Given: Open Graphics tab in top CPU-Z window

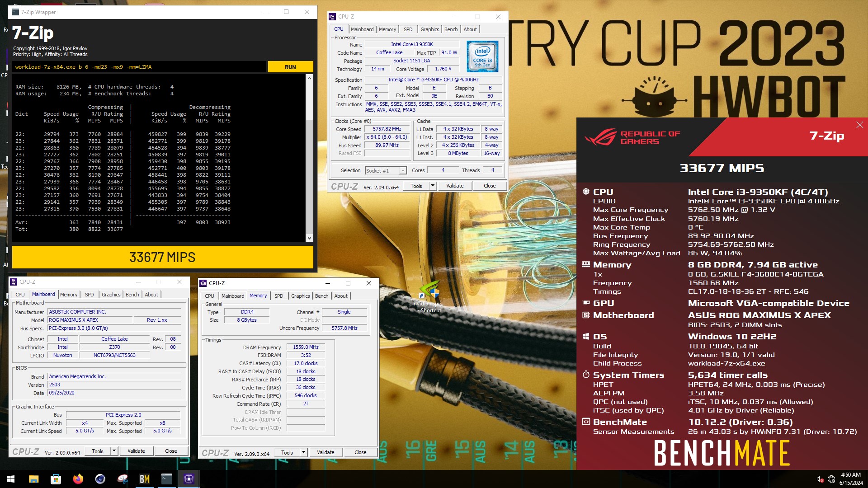Looking at the screenshot, I should tap(429, 29).
